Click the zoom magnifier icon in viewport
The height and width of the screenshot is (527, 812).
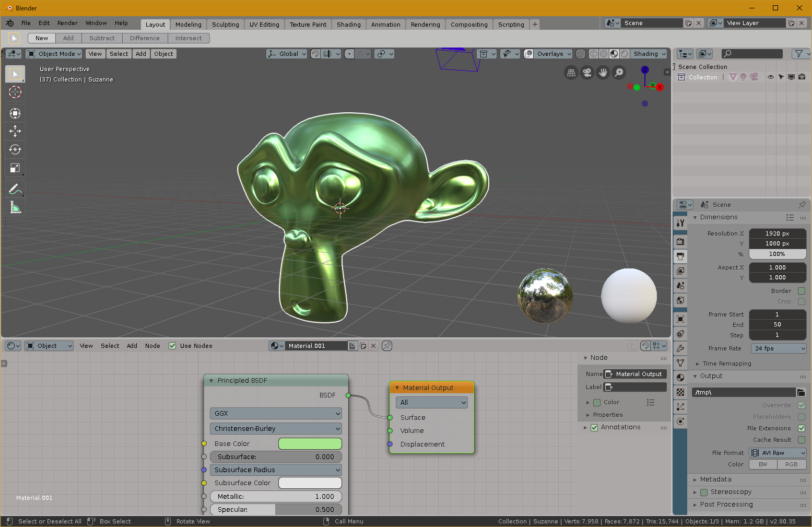click(619, 73)
